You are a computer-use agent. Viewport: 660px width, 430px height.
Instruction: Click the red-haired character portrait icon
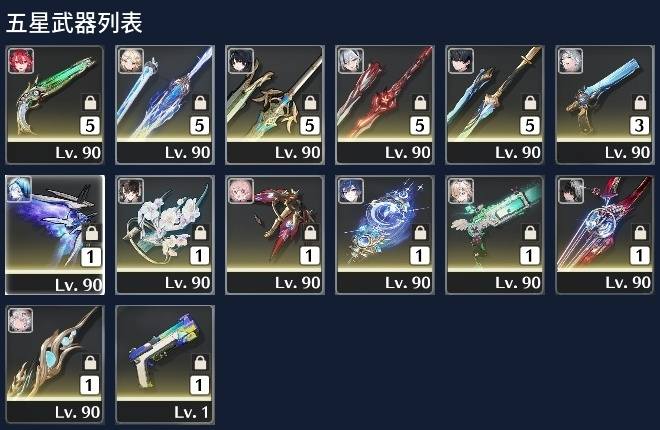click(21, 61)
